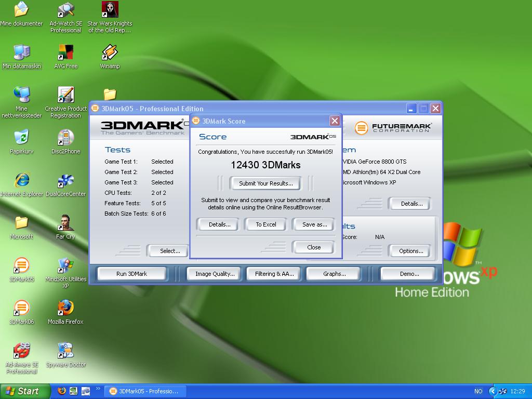This screenshot has height=399, width=532.
Task: Open System Details... button in main window
Action: [410, 204]
